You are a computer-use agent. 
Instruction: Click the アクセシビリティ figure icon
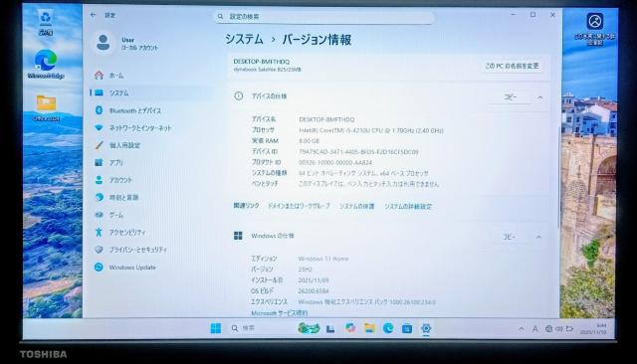tap(99, 232)
